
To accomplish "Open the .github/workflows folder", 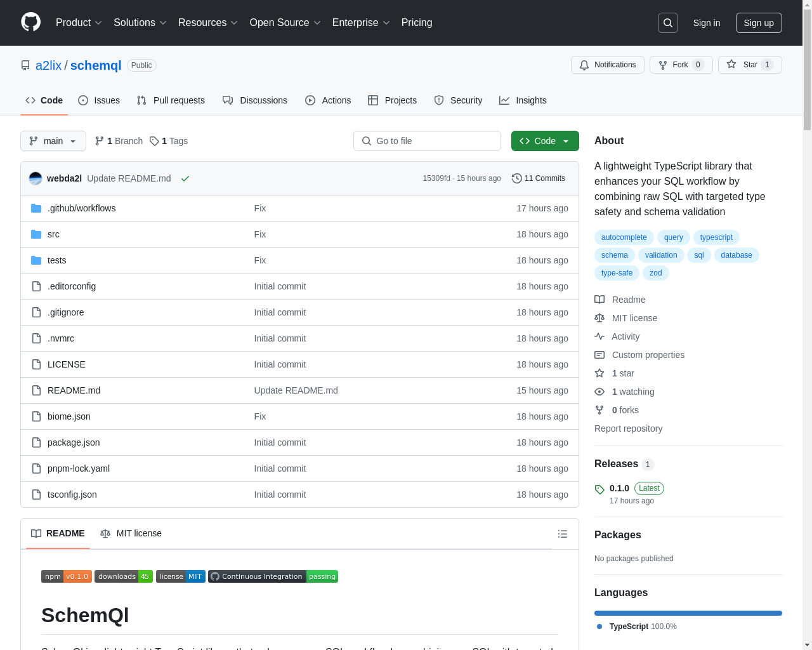I will tap(81, 208).
